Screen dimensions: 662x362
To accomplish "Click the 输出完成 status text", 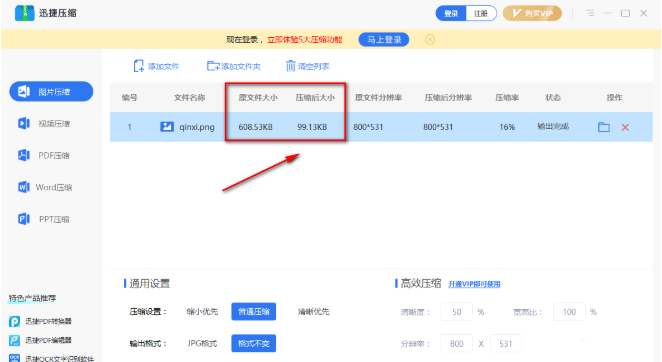I will 553,126.
